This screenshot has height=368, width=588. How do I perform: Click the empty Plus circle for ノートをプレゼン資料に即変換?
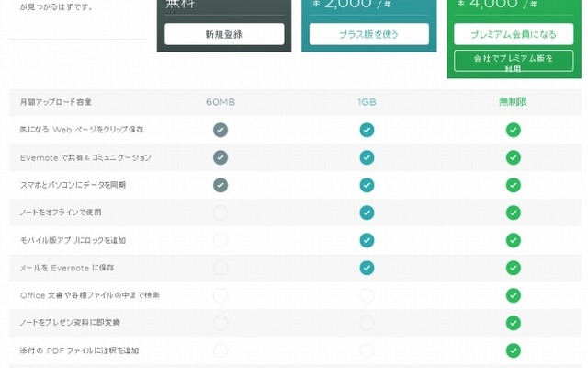pyautogui.click(x=367, y=323)
